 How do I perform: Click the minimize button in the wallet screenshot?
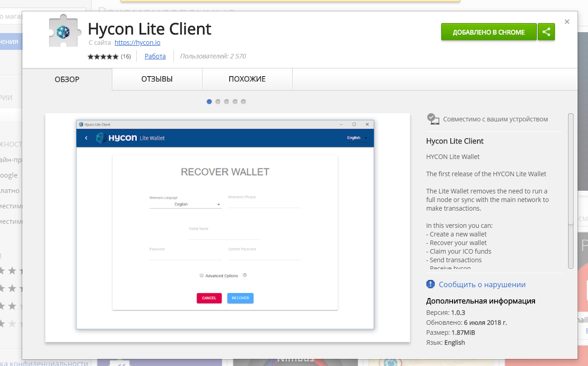click(x=341, y=125)
